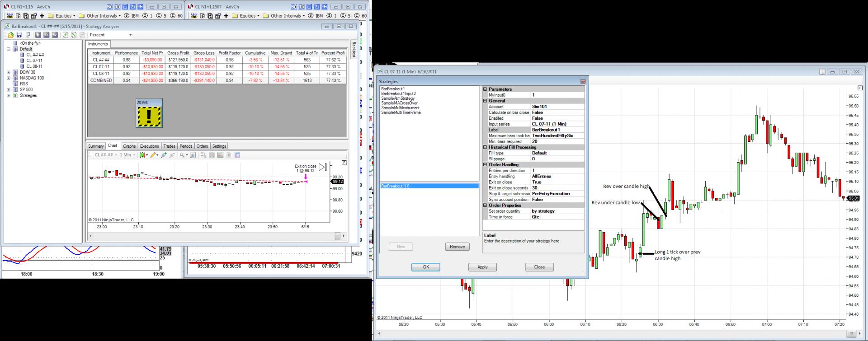Click the analyzer chart horizontal scrollbar thumb

pyautogui.click(x=337, y=236)
